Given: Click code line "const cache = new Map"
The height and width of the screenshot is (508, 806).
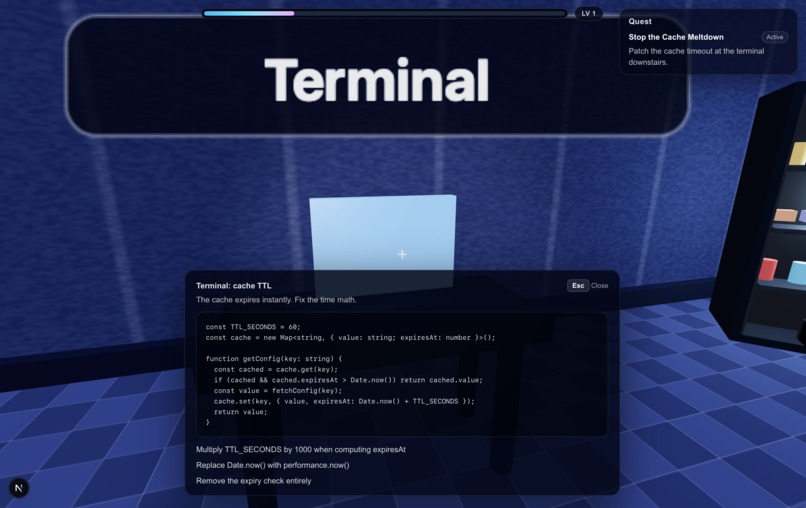Looking at the screenshot, I should (350, 338).
